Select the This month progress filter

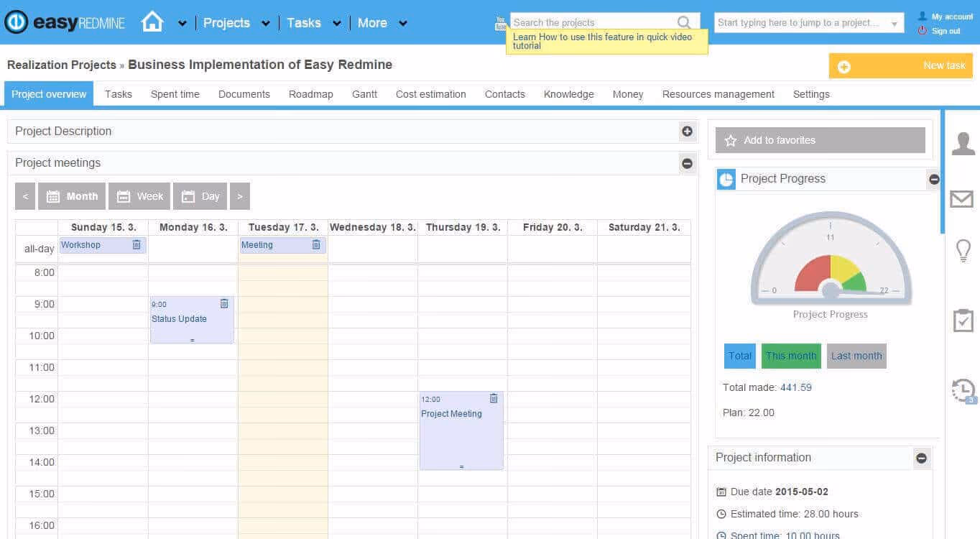tap(790, 356)
